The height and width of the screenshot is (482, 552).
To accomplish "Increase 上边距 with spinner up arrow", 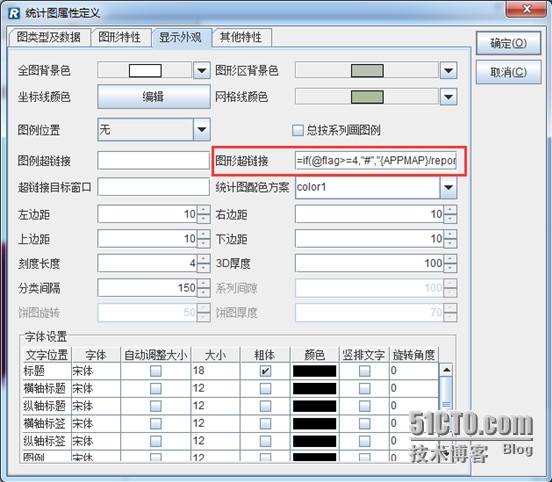I will coord(204,234).
